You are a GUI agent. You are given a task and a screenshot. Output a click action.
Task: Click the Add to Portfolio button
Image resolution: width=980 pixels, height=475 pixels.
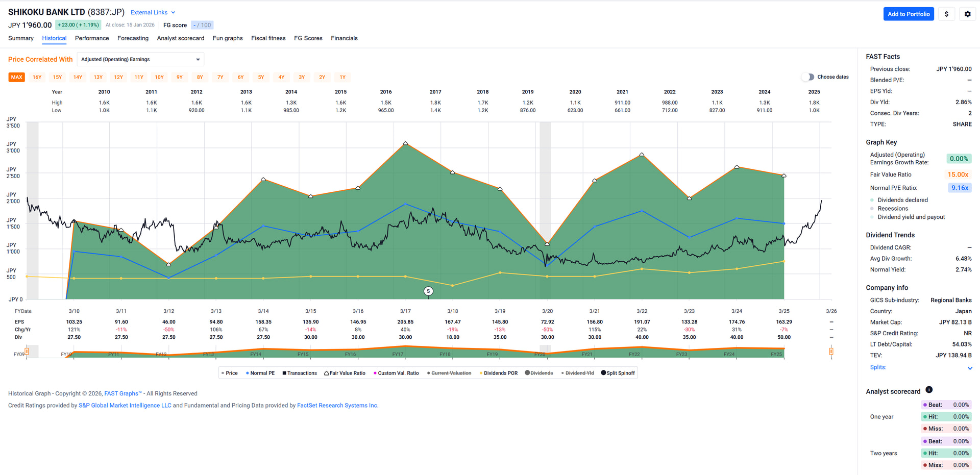[908, 14]
